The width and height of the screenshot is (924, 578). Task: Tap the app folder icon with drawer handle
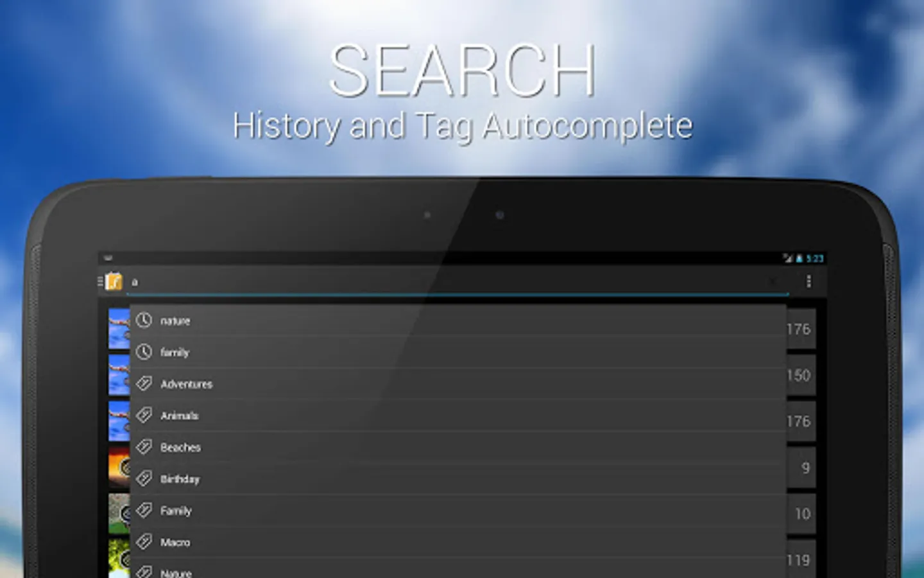point(110,281)
